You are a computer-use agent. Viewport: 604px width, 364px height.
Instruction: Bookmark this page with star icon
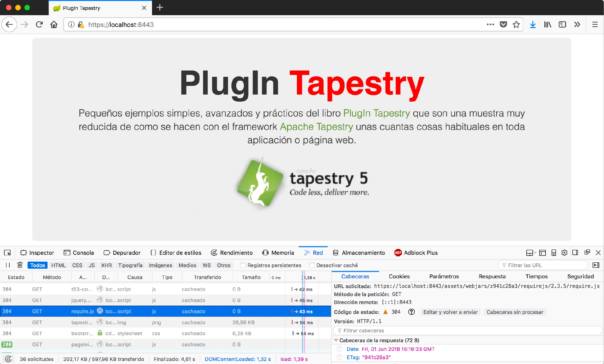pos(516,25)
